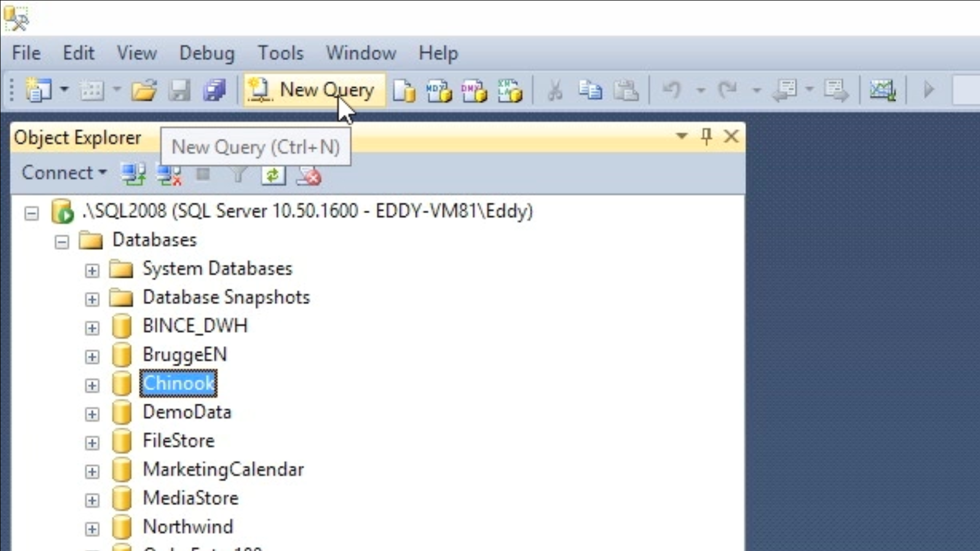
Task: Click the Disconnect server icon
Action: (169, 175)
